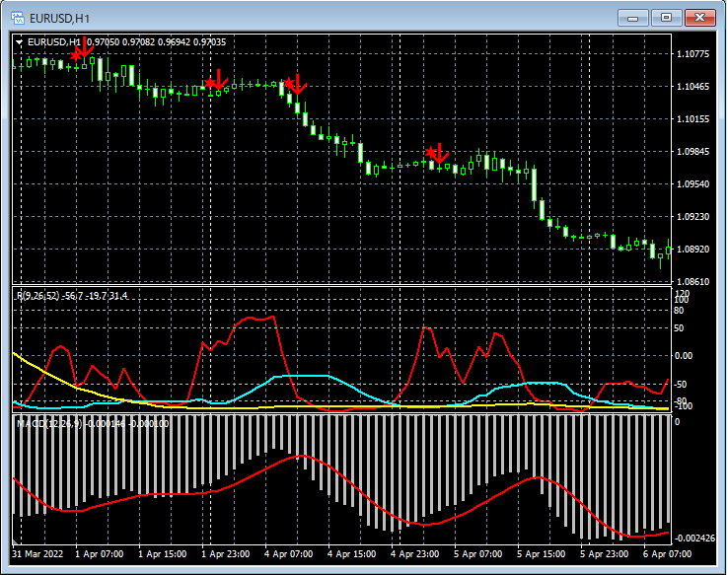
Task: Click the R(9,26,52) indicator label
Action: point(37,296)
